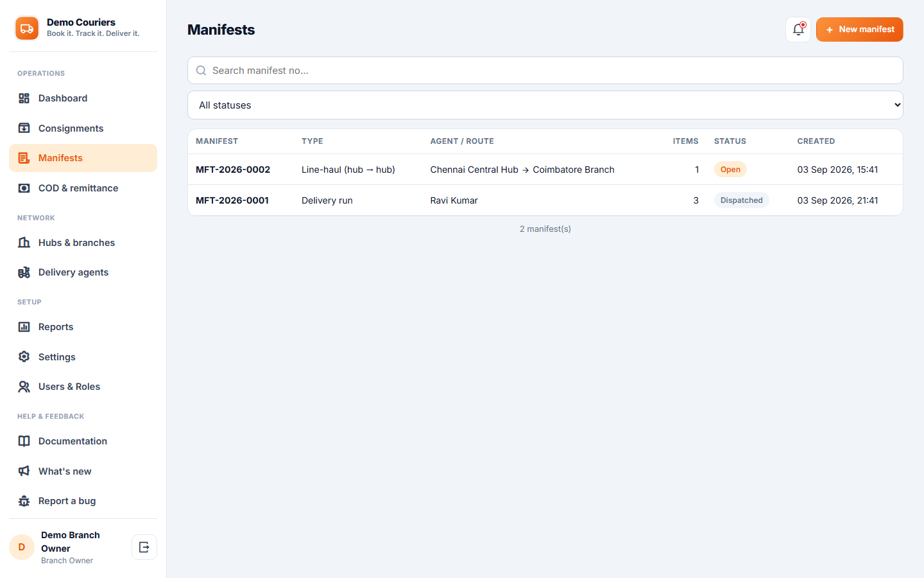This screenshot has width=924, height=578.
Task: Click the 2 manifest(s) count text
Action: [x=545, y=229]
